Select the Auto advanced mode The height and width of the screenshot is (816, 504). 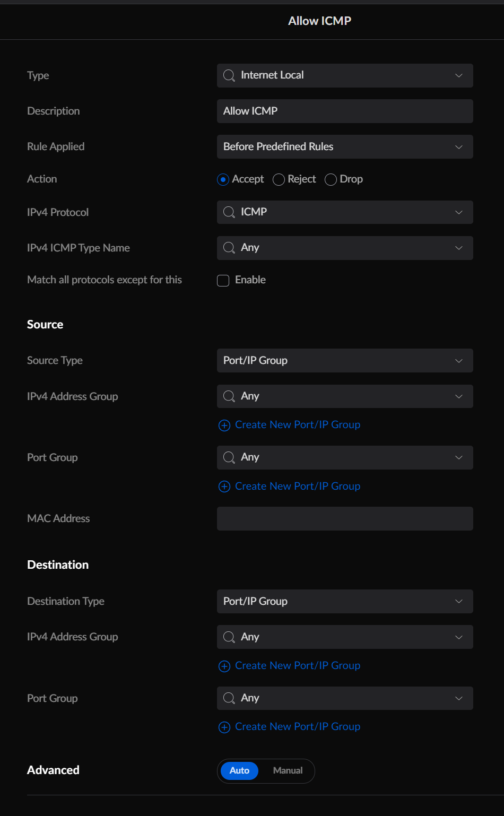(x=239, y=771)
